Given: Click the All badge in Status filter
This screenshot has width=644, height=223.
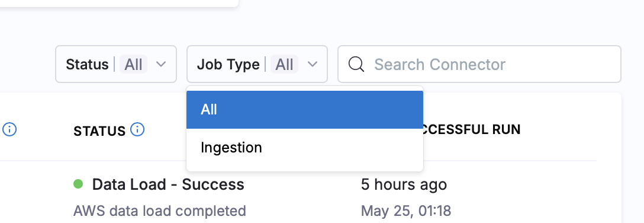Looking at the screenshot, I should 134,65.
